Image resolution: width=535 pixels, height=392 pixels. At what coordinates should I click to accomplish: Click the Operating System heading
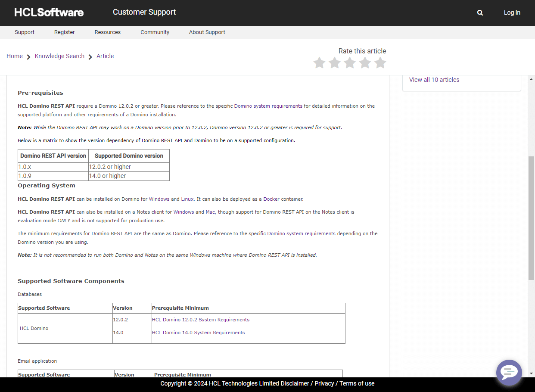click(47, 186)
